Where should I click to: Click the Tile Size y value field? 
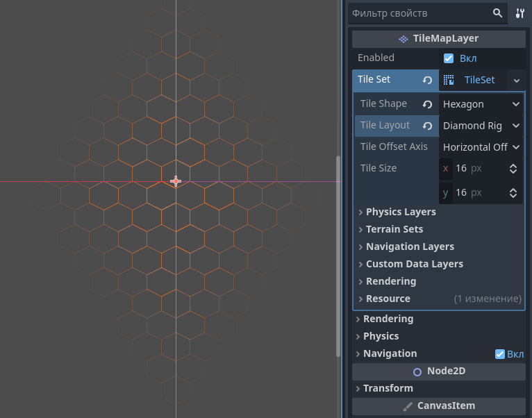coord(480,193)
